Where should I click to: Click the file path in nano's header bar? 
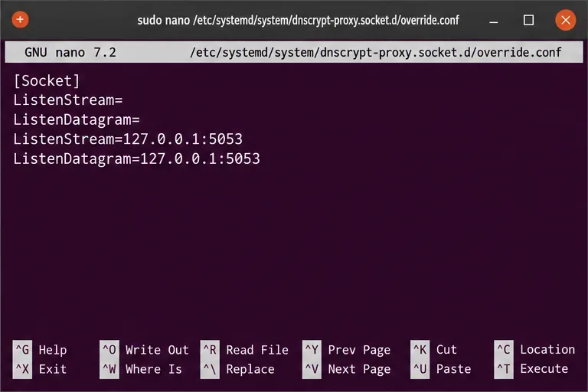point(375,52)
